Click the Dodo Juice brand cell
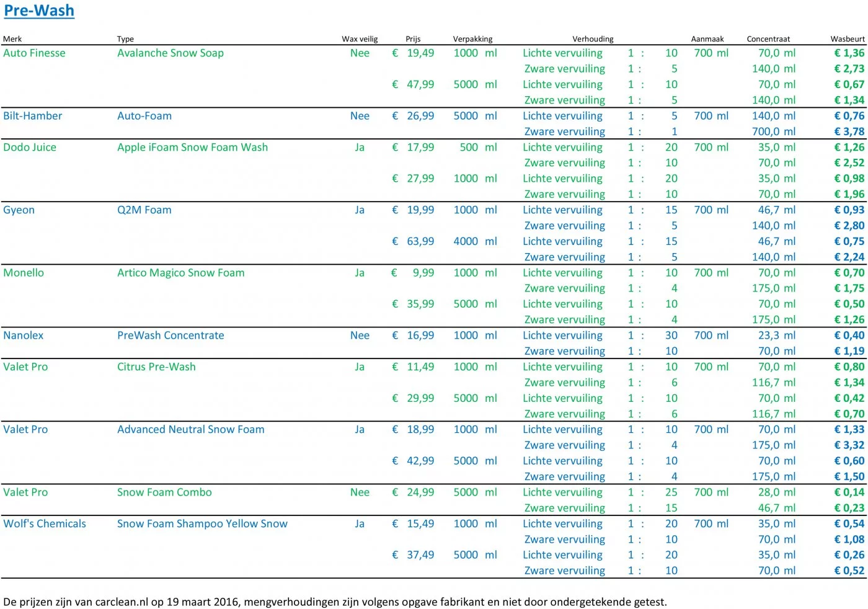Screen dimensions: 868x609 tap(30, 147)
